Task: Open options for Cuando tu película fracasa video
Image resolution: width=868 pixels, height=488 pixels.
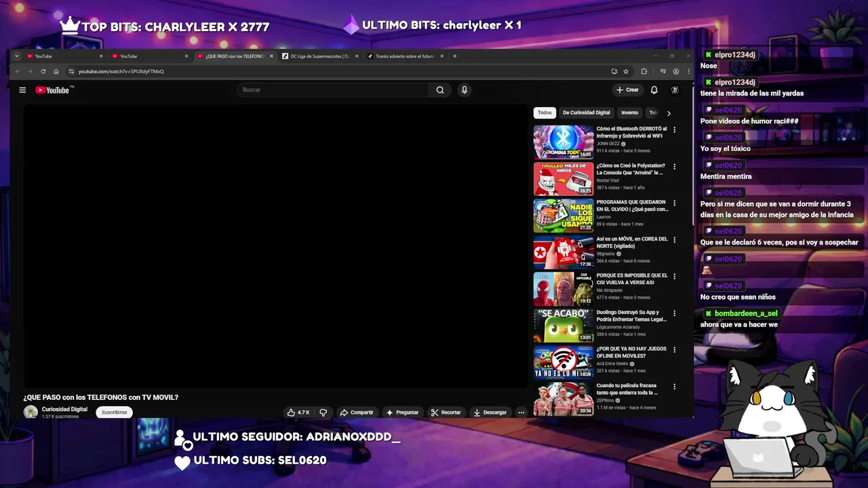Action: (x=674, y=386)
